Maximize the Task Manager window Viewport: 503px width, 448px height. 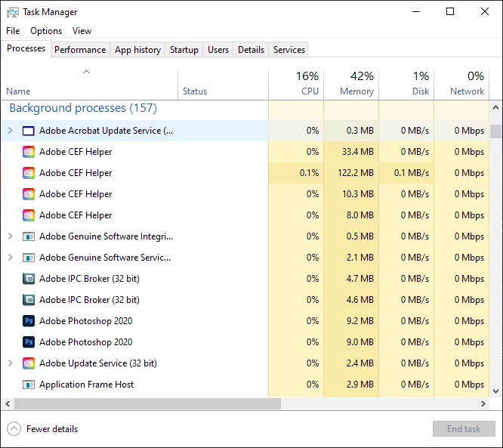coord(450,12)
